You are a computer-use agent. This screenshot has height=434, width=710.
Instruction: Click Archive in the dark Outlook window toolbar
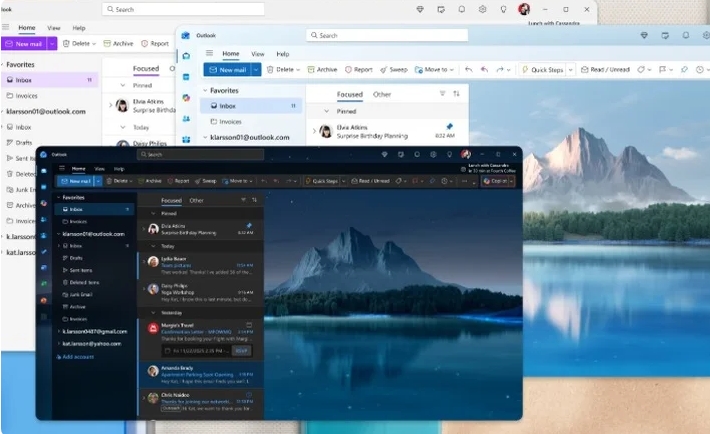click(x=150, y=181)
